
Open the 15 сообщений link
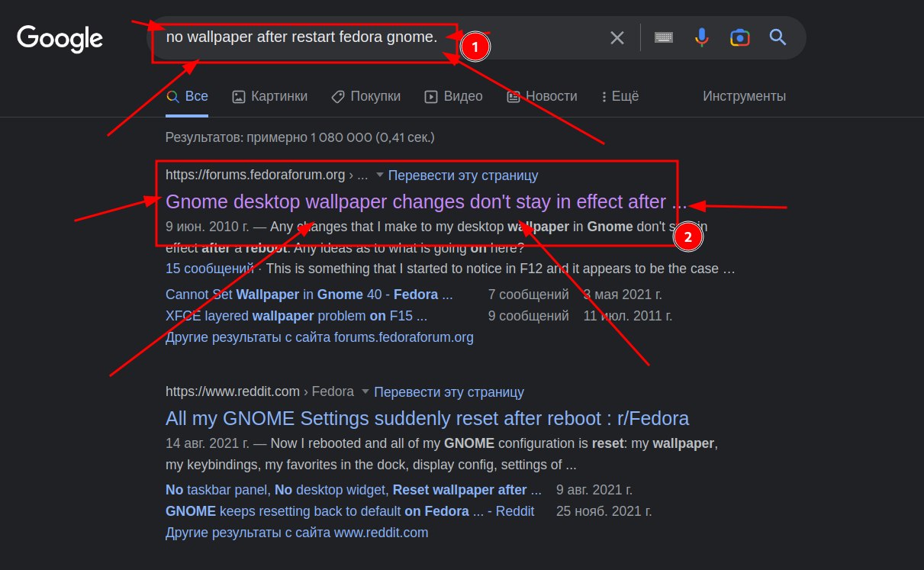pyautogui.click(x=210, y=269)
